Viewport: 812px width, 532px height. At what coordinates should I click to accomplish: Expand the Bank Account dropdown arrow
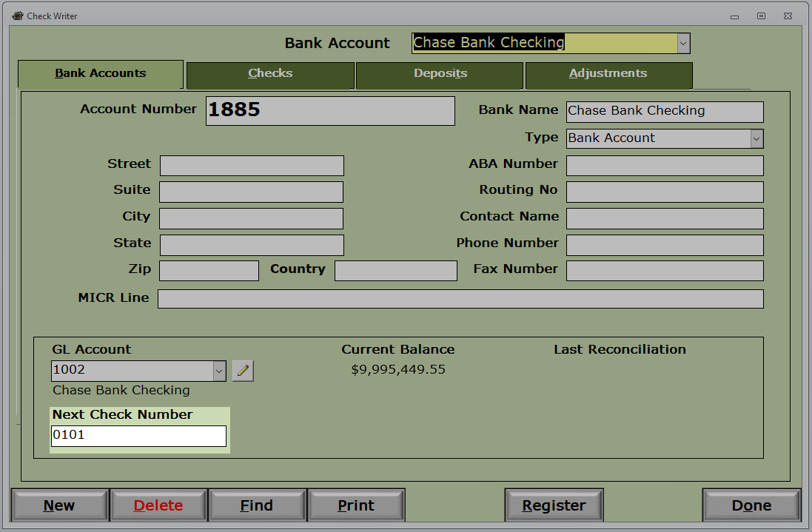[x=683, y=44]
